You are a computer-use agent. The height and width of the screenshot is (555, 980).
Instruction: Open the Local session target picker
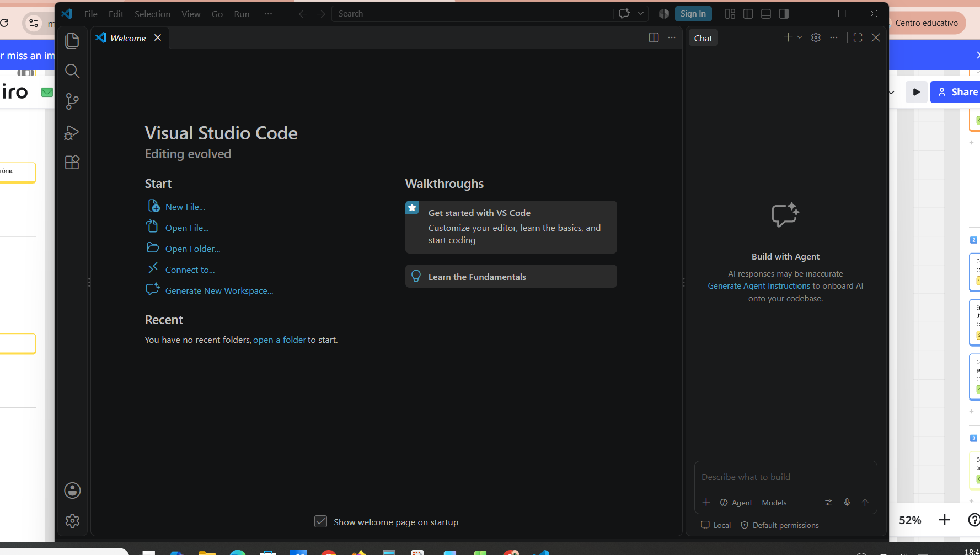[x=716, y=525]
